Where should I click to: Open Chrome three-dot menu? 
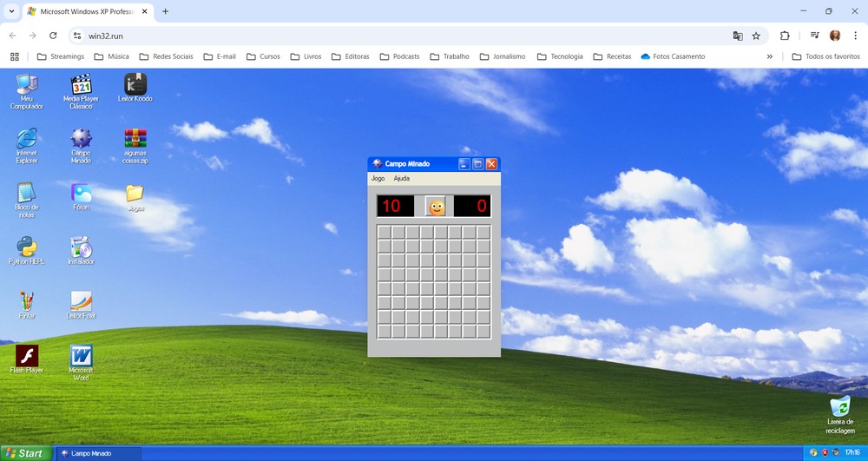tap(855, 36)
